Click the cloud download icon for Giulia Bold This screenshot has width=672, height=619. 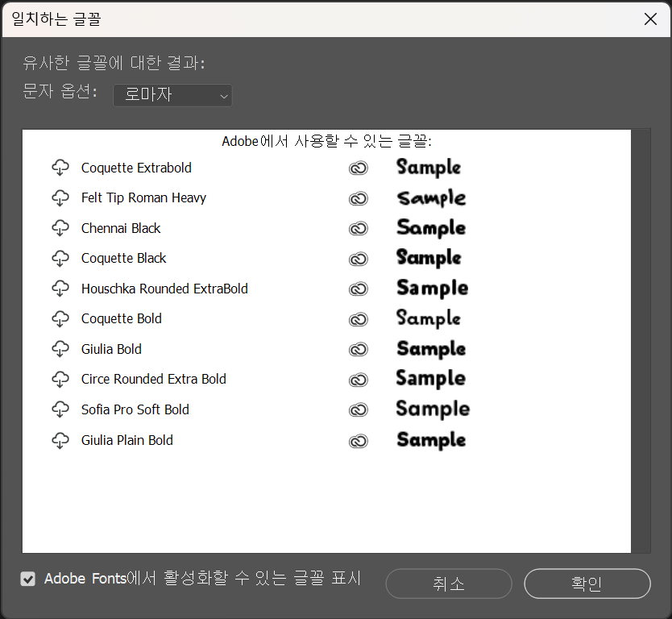tap(60, 349)
